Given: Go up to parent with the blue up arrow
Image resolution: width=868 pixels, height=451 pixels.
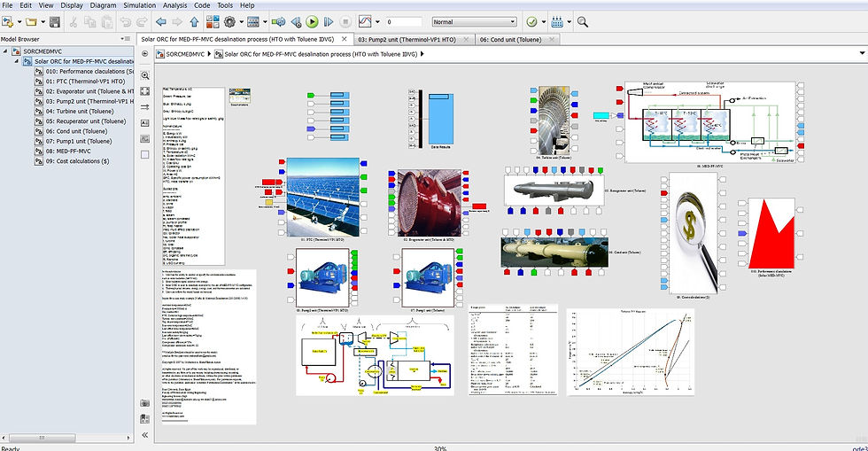Looking at the screenshot, I should (194, 22).
